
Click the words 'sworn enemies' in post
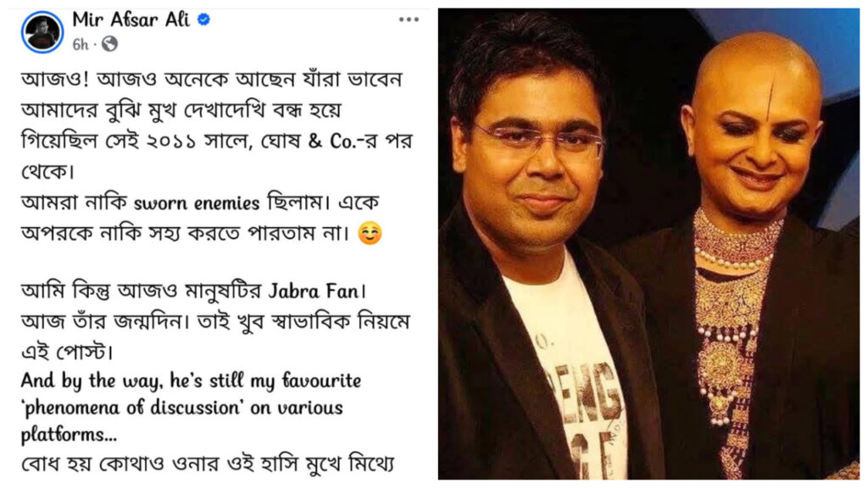click(x=197, y=203)
